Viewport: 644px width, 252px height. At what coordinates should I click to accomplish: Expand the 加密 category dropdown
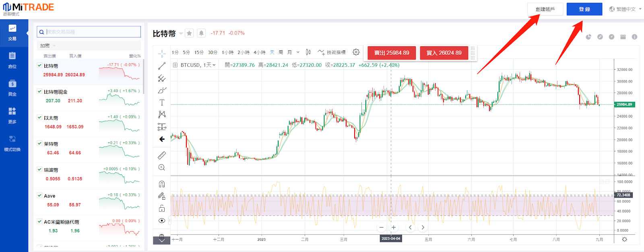click(x=48, y=45)
